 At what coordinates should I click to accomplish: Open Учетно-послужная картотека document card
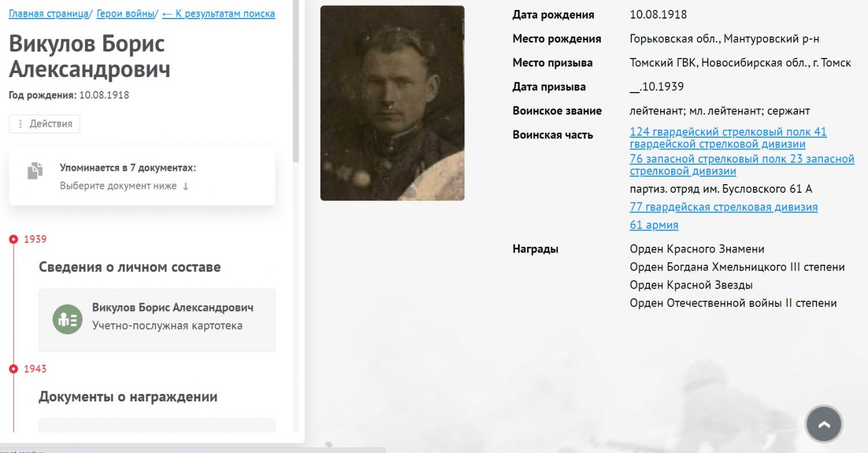157,320
